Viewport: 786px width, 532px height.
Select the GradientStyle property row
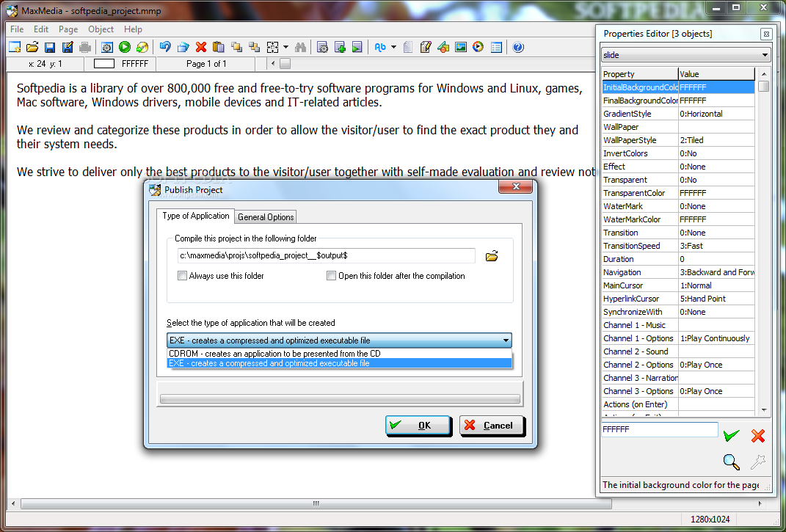pos(678,114)
